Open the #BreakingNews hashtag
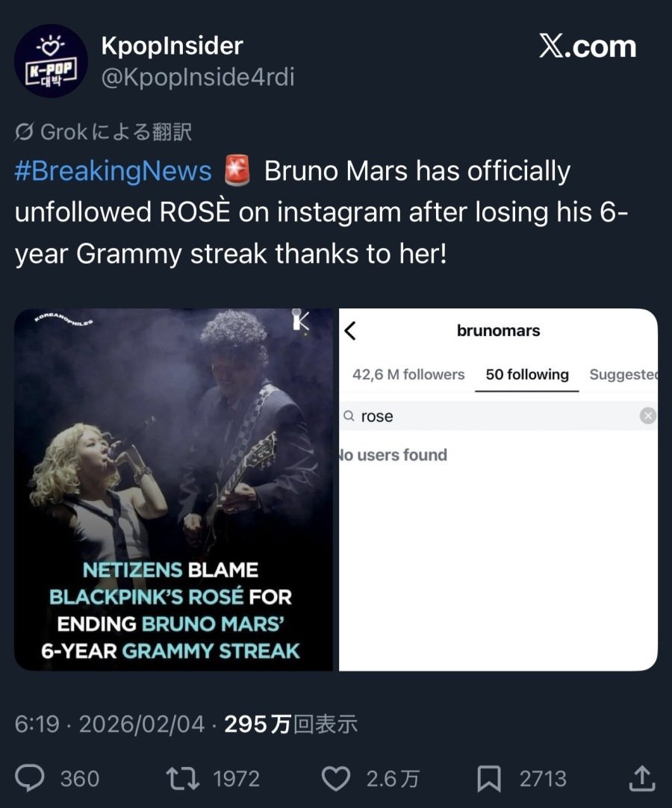 coord(113,171)
